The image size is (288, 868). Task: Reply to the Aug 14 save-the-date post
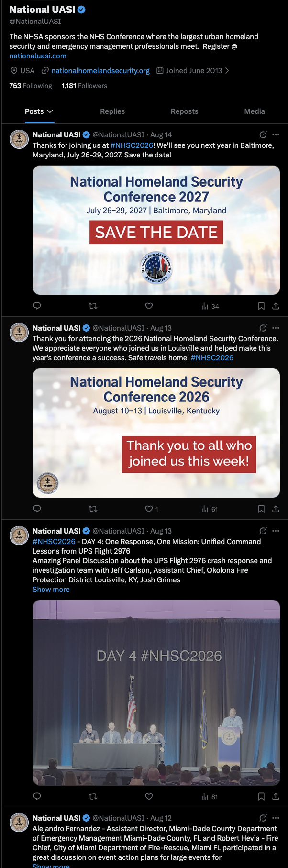pos(37,306)
